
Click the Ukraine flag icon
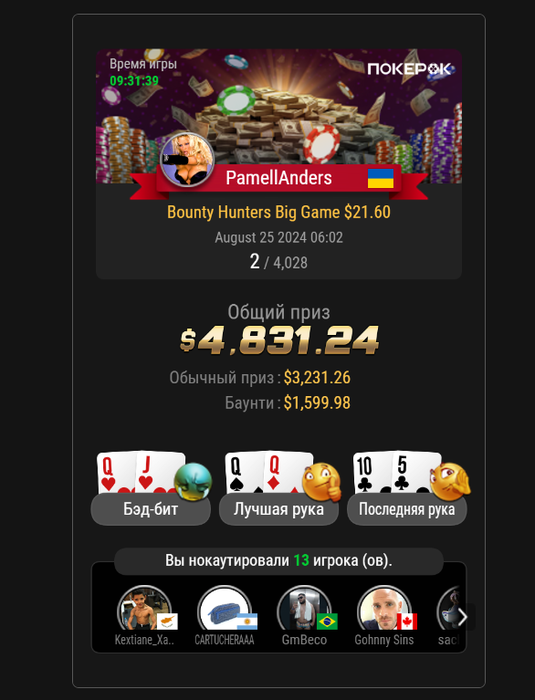[x=380, y=178]
